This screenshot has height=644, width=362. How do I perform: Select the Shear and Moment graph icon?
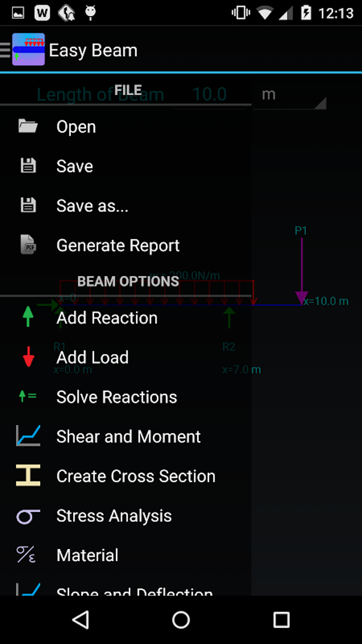[28, 436]
